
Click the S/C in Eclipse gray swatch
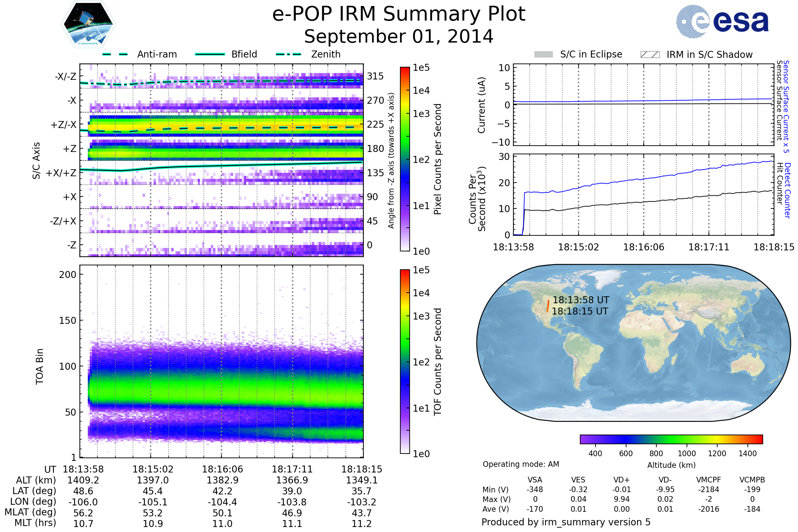pos(543,55)
